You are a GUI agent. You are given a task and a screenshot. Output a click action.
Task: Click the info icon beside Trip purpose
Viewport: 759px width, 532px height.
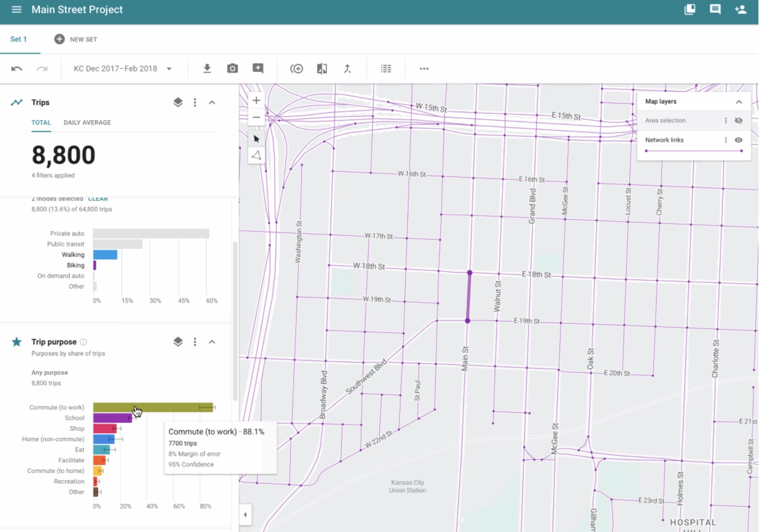84,342
